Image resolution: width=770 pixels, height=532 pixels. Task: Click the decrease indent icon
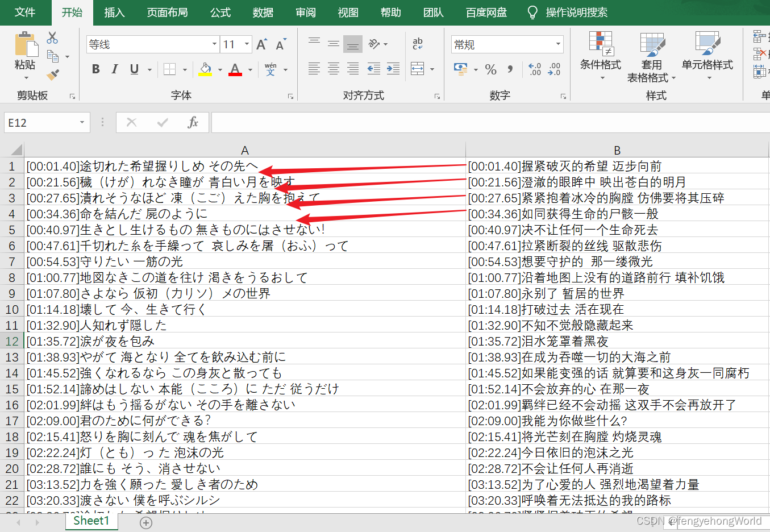373,69
